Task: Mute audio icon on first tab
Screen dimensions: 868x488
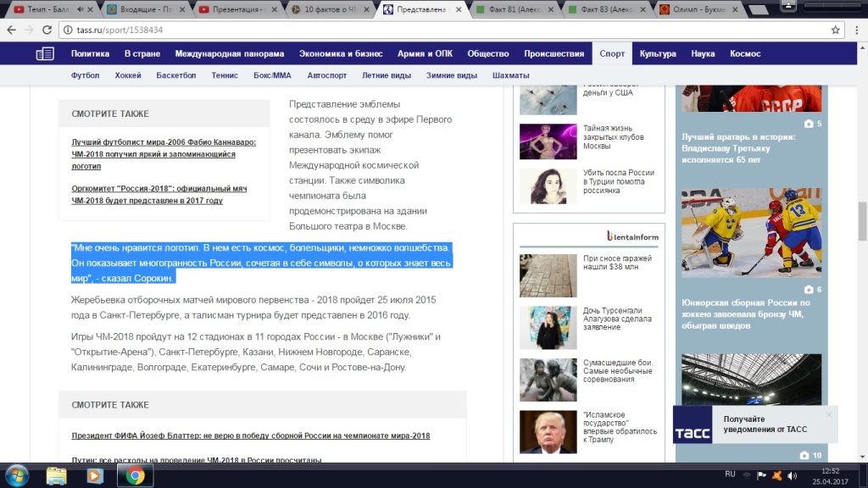Action: [81, 9]
